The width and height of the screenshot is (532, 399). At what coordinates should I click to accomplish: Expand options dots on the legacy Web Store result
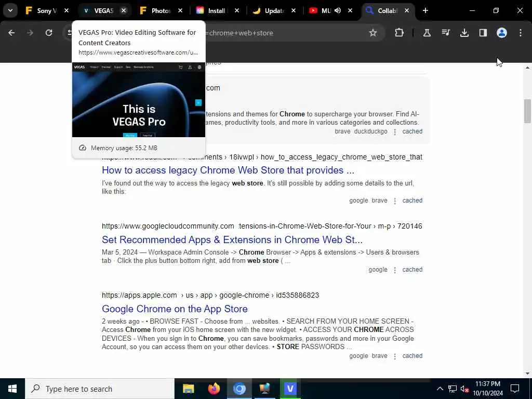[x=395, y=201]
